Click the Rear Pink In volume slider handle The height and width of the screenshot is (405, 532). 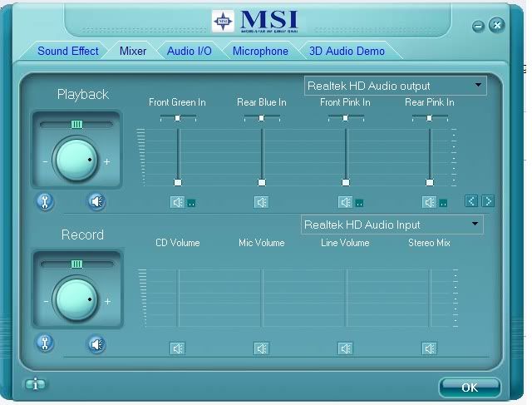(430, 183)
